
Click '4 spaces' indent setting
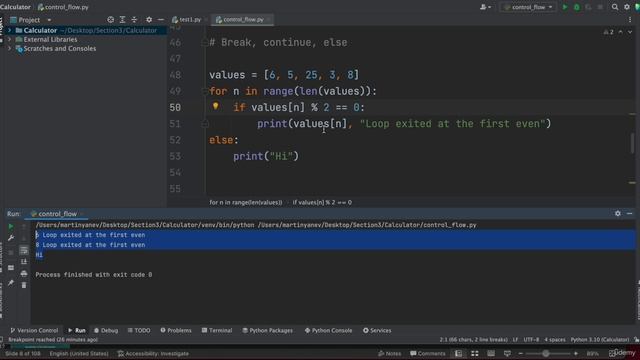(555, 340)
